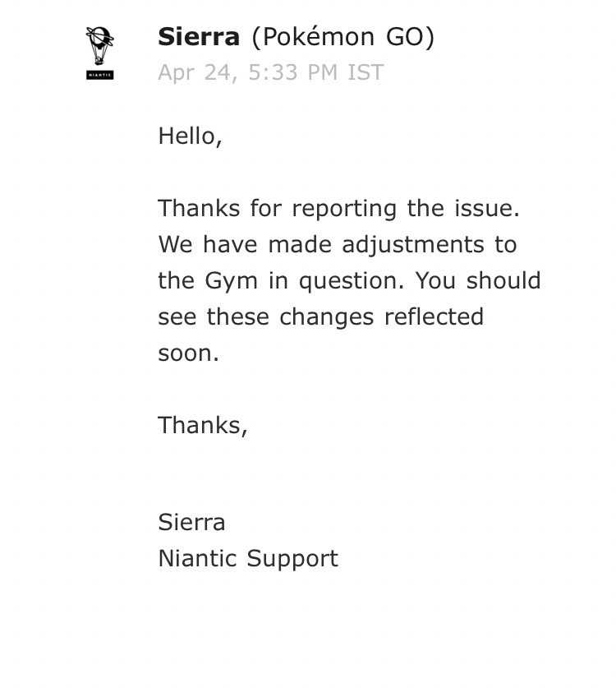The height and width of the screenshot is (688, 616).
Task: Click the word Gym in the message
Action: [231, 281]
